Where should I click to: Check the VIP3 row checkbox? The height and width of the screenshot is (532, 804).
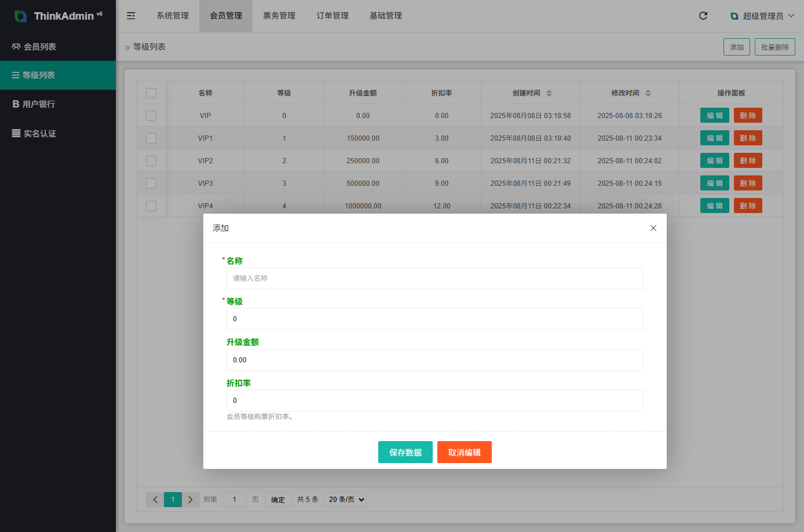click(x=151, y=184)
